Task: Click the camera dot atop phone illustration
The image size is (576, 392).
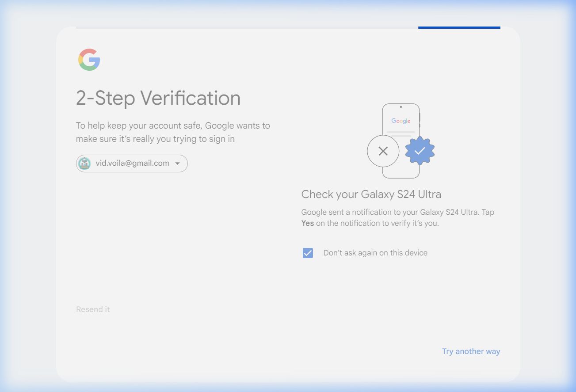Action: (401, 107)
